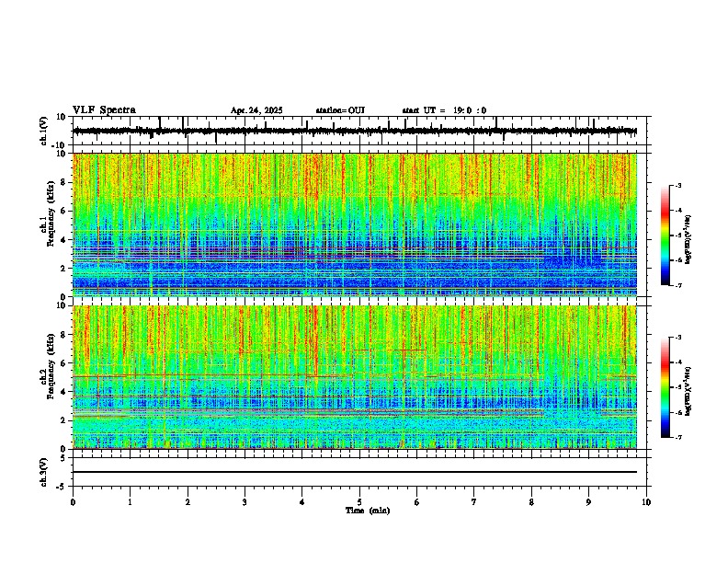Image resolution: width=728 pixels, height=563 pixels.
Task: Click the flat ch.3 voltage trace line
Action: pos(355,472)
